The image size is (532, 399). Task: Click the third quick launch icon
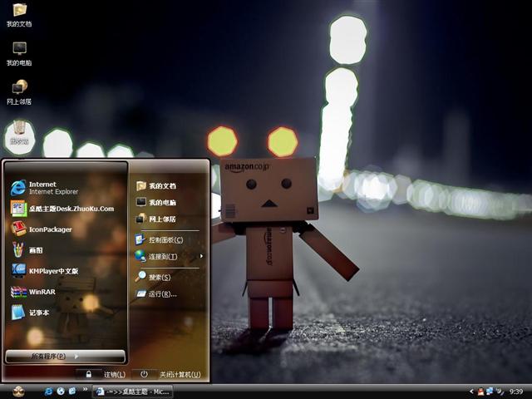click(72, 392)
